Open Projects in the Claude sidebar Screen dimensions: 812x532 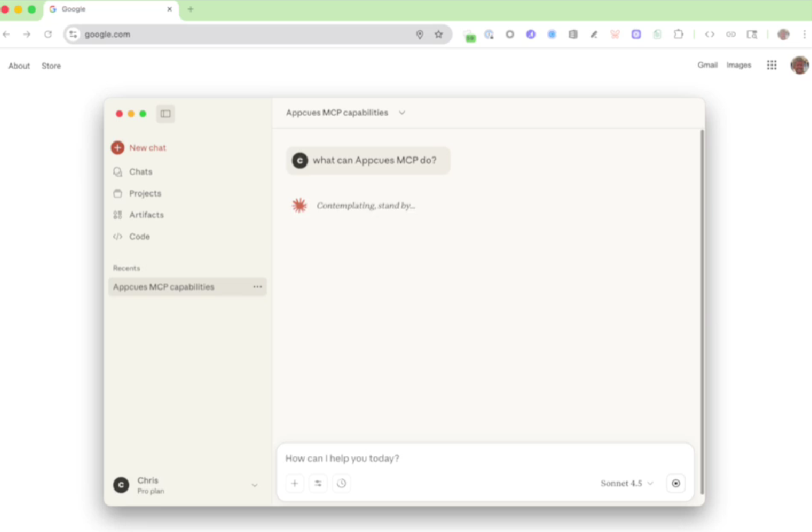pyautogui.click(x=138, y=193)
